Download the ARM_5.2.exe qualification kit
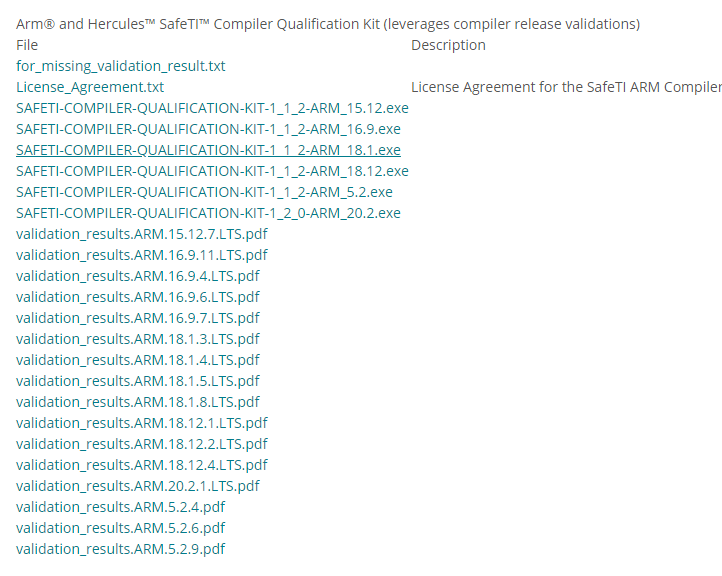Viewport: 722px width, 576px height. pos(204,192)
